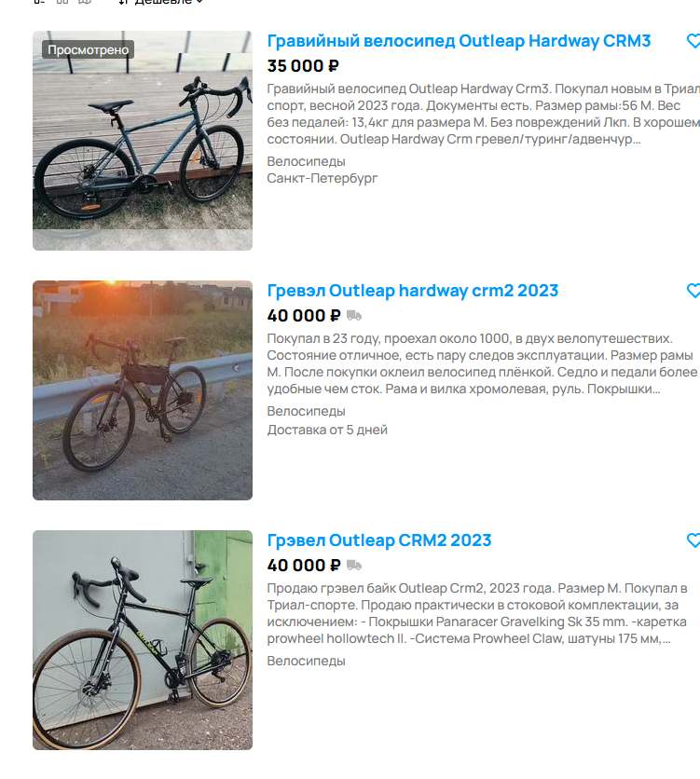Screen dimensions: 700x779
Task: Open Грэвел Outleap CRM2 2023 title link
Action: [379, 540]
